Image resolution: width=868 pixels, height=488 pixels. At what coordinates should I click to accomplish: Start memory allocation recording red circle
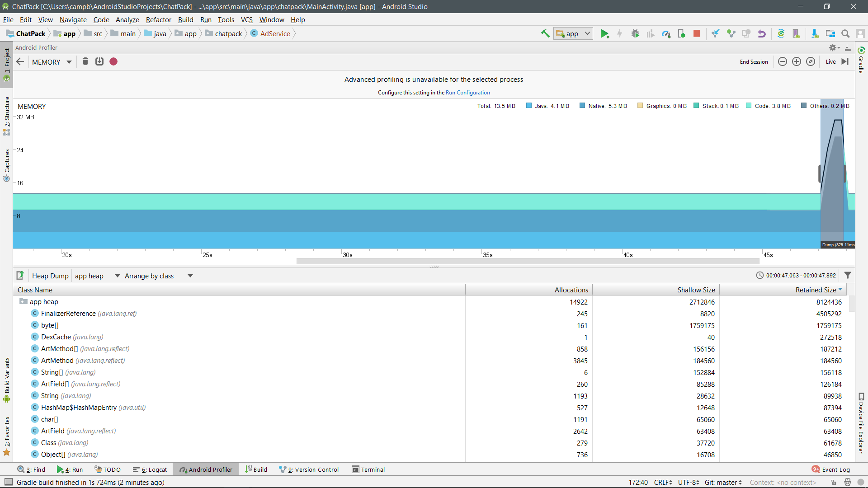[x=113, y=62]
